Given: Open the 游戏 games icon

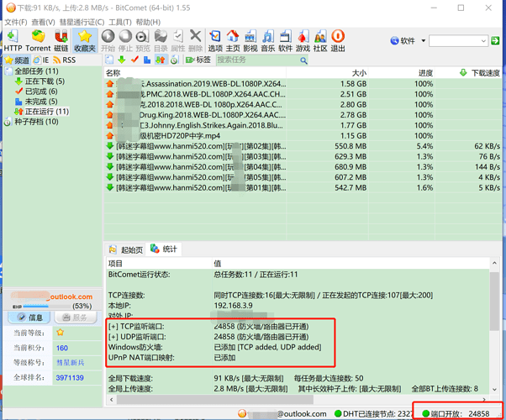Looking at the screenshot, I should click(303, 40).
